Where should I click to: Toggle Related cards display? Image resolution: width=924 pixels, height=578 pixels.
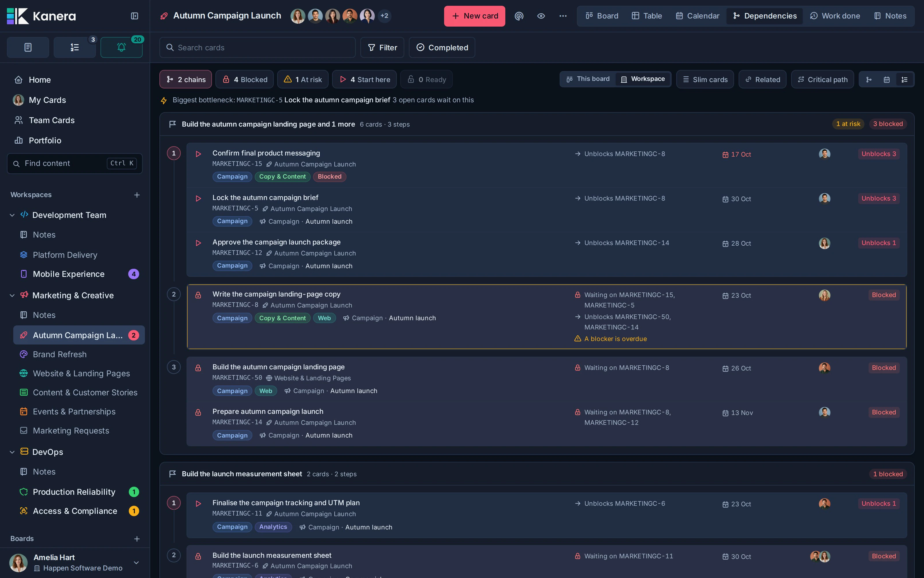[x=762, y=79]
